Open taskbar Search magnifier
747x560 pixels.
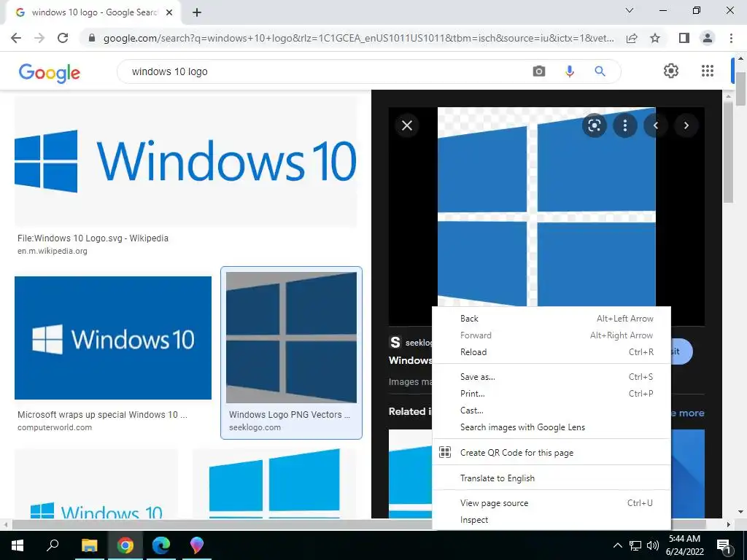click(x=53, y=545)
